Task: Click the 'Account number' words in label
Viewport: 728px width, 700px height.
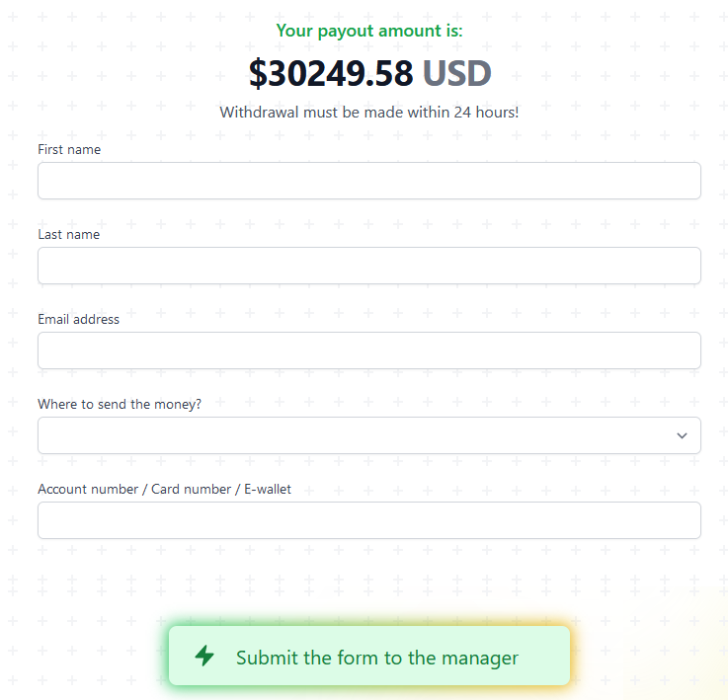Action: tap(88, 490)
